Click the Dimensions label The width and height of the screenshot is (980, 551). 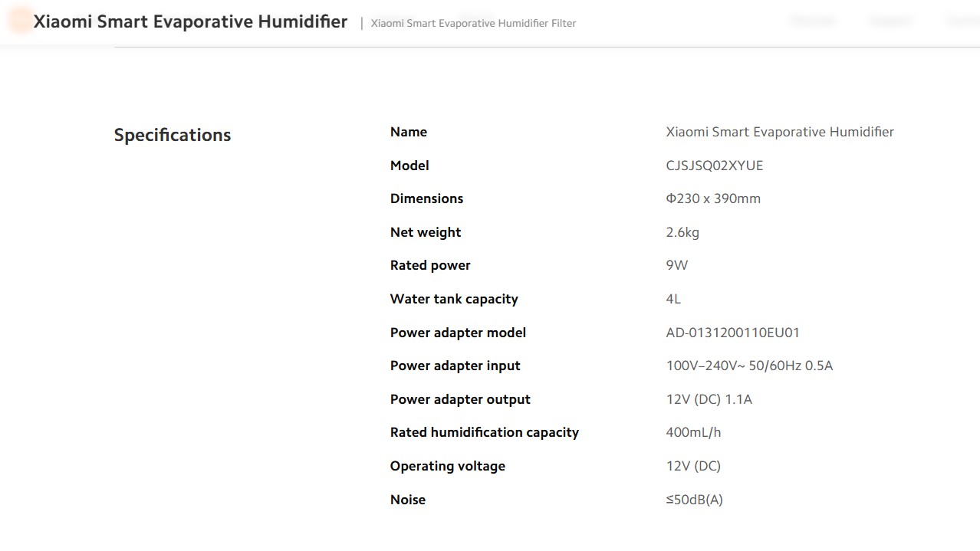pos(426,198)
